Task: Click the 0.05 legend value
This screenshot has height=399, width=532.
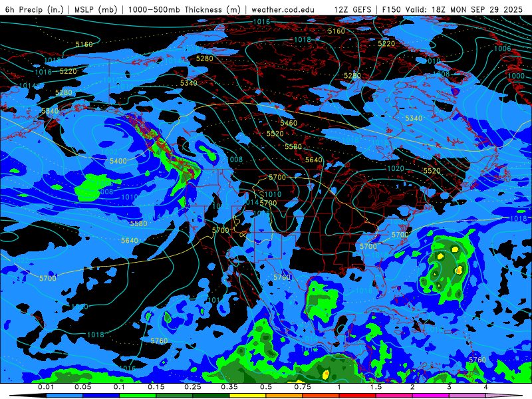Action: [82, 387]
